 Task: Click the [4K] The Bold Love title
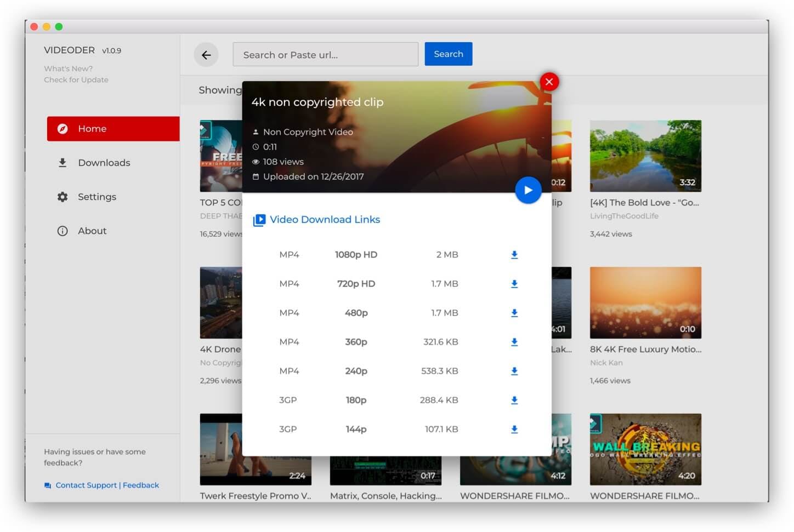644,202
